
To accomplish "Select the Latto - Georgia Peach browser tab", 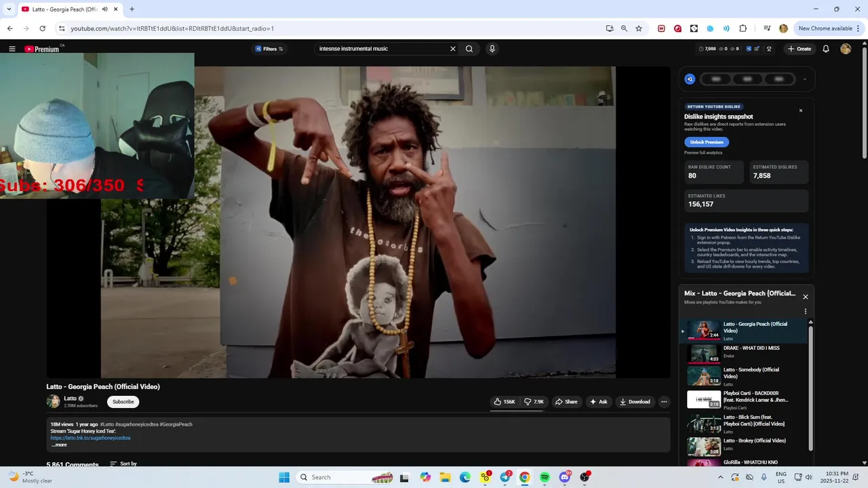I will [x=65, y=9].
